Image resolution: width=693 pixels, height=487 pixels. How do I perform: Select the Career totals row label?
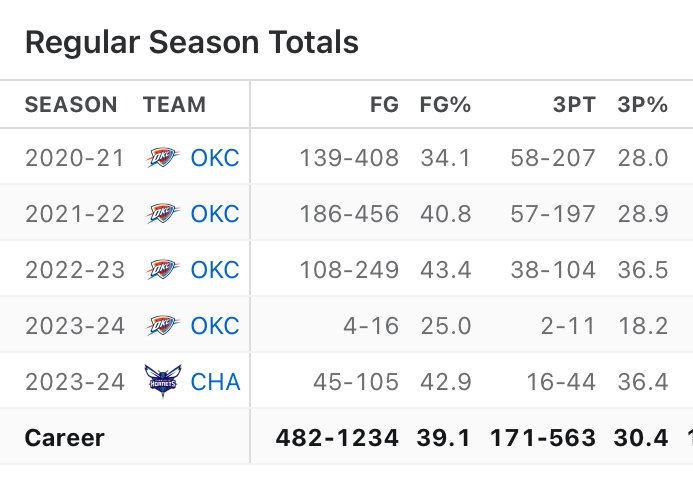65,438
